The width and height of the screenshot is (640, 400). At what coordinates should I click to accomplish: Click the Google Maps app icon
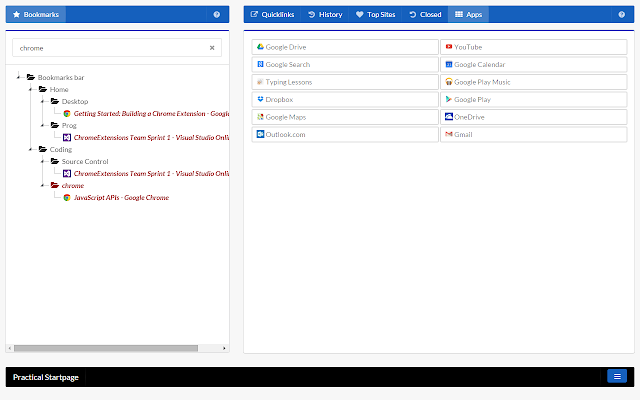click(x=260, y=117)
